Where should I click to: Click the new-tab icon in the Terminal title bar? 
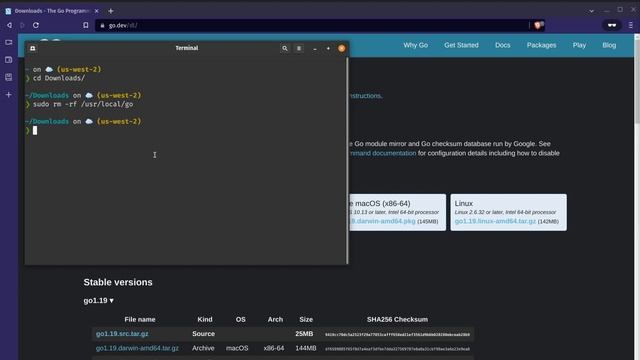[x=33, y=48]
